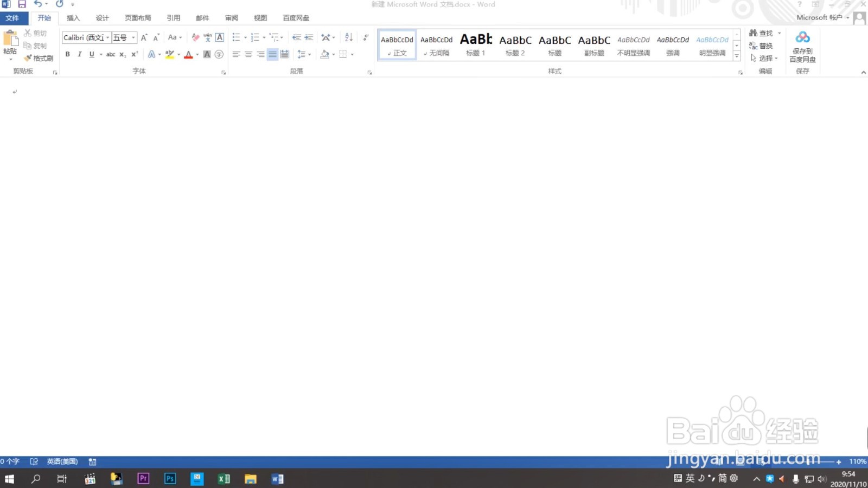Apply the Heading 1 (标题 1) style

coord(476,44)
